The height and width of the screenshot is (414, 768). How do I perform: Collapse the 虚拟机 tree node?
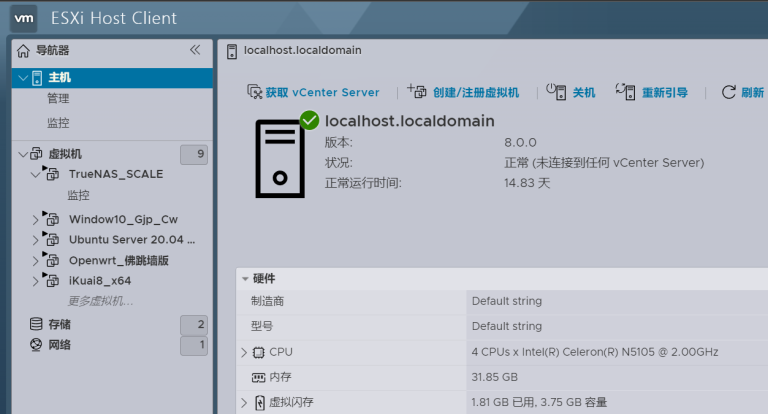coord(23,155)
